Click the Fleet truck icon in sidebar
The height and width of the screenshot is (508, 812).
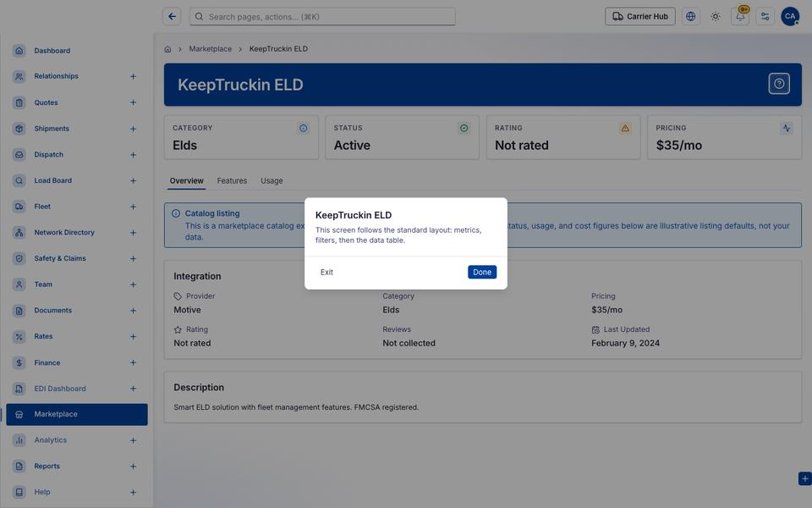[x=19, y=207]
